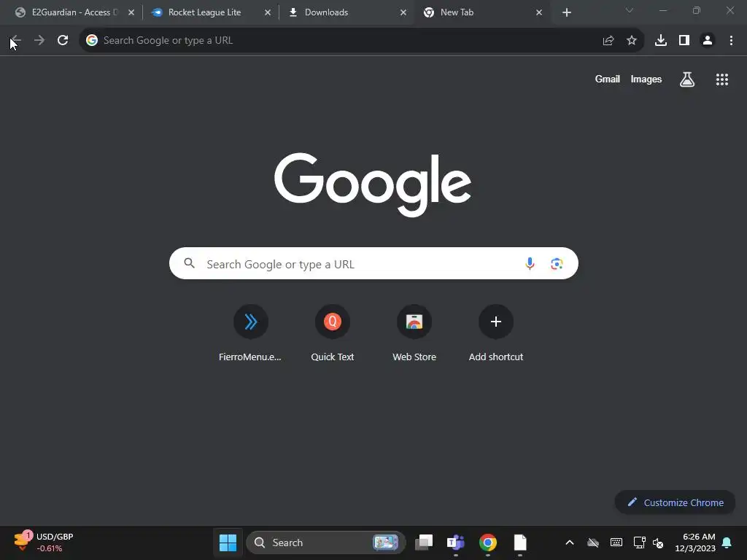
Task: Open the Windows Start menu
Action: coord(228,542)
